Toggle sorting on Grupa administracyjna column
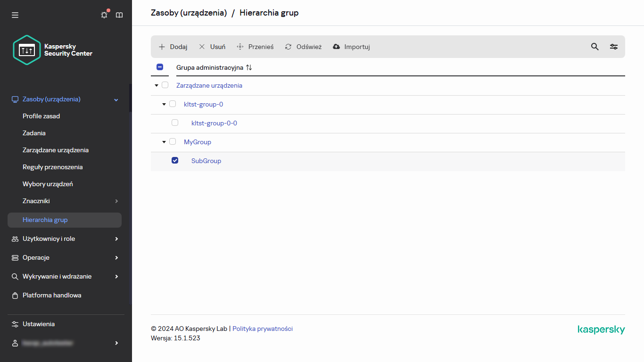 click(249, 67)
